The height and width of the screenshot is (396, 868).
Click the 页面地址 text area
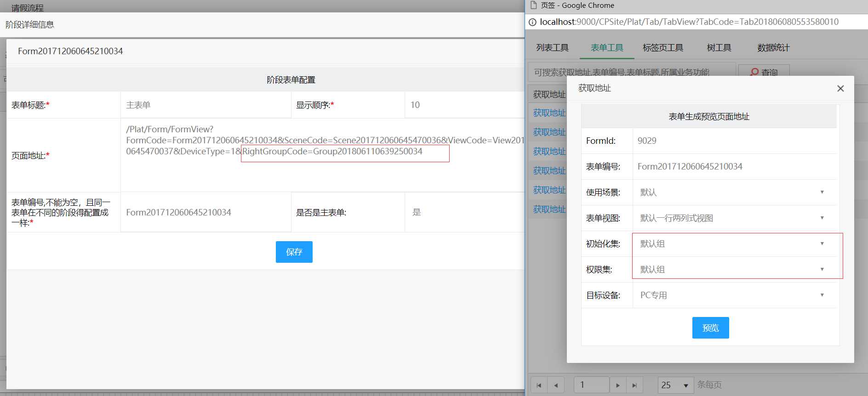322,155
